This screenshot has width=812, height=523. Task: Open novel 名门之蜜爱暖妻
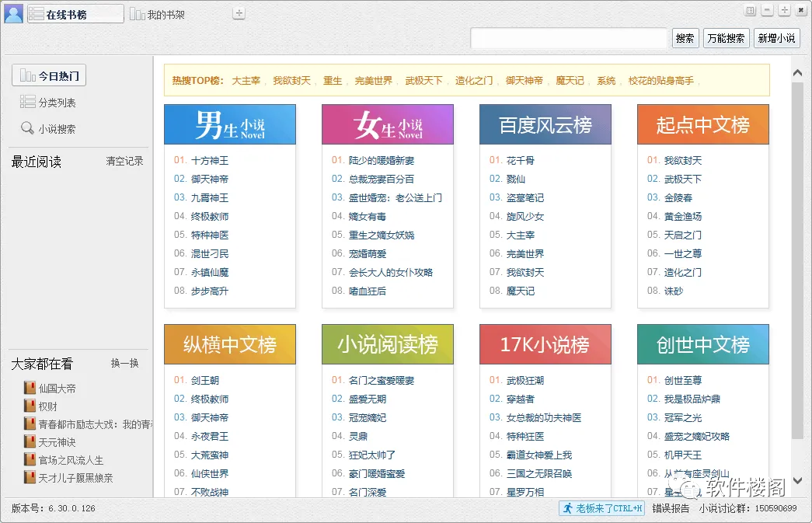coord(382,381)
